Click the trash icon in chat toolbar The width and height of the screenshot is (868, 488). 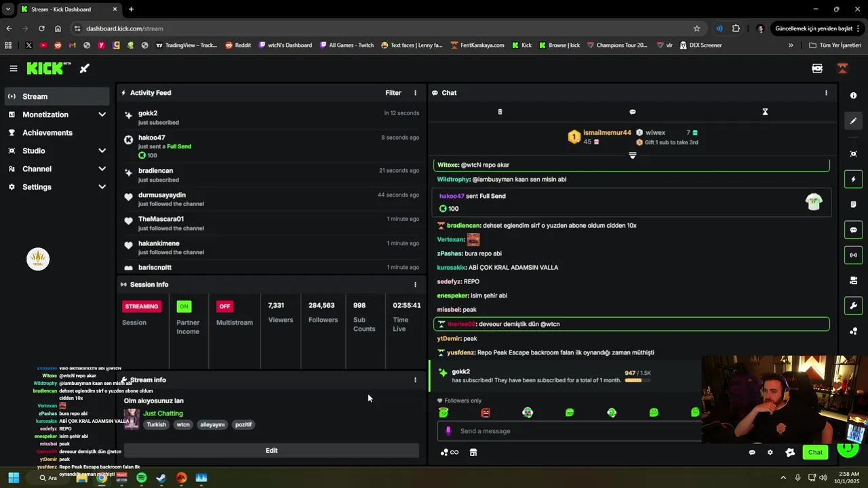500,112
